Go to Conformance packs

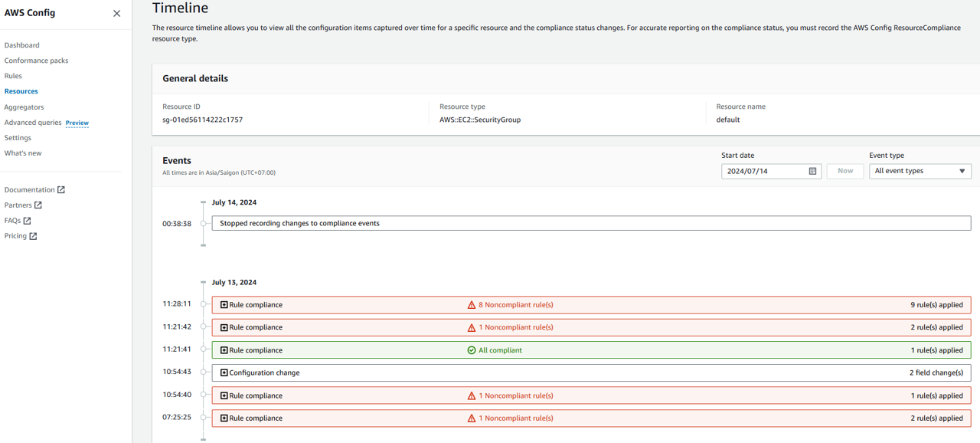36,61
